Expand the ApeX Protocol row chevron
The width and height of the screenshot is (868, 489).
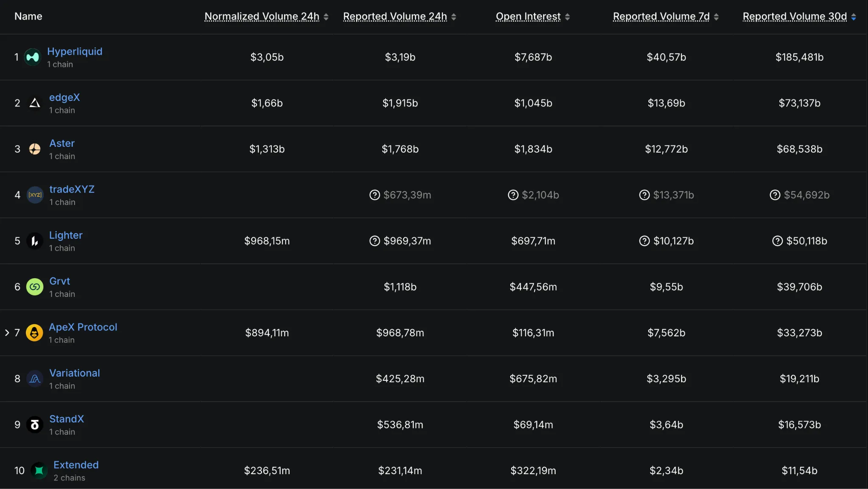[x=6, y=333]
